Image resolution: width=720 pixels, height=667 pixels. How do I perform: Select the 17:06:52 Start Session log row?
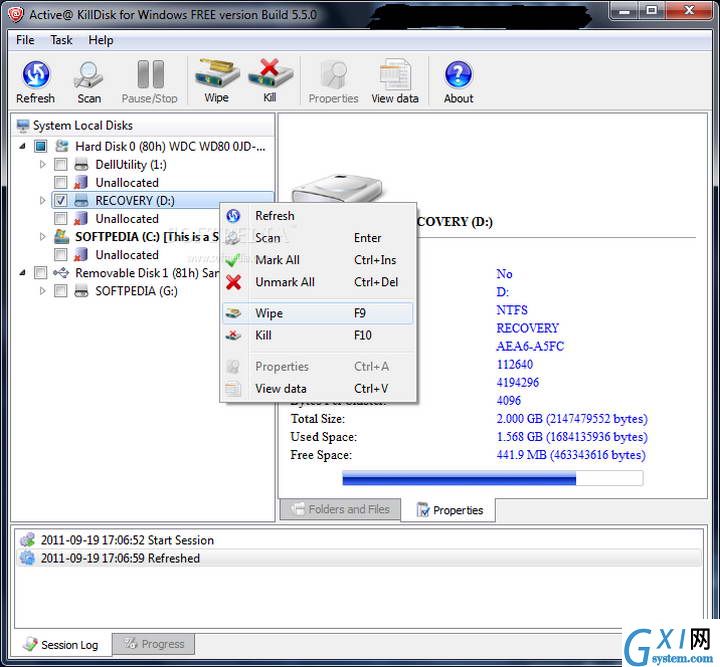(359, 540)
